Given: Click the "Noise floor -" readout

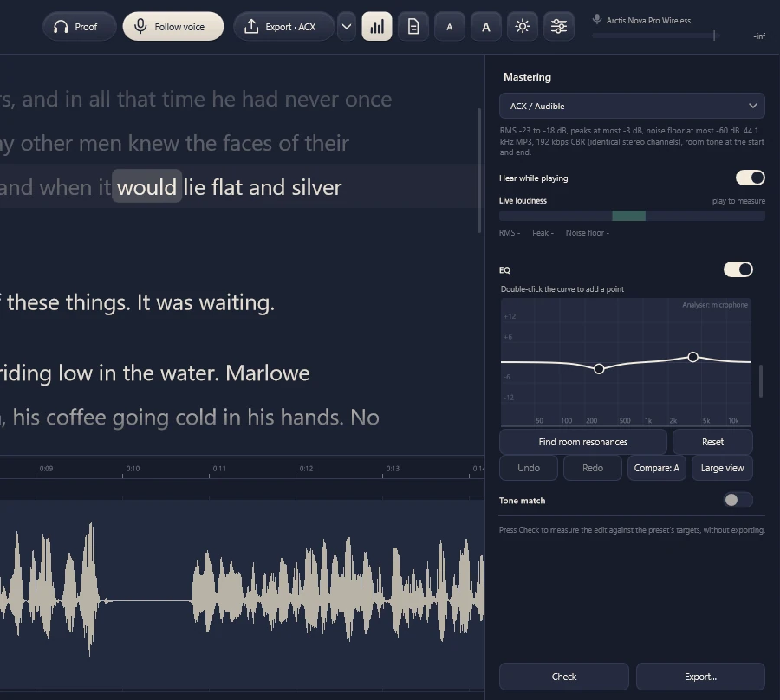Looking at the screenshot, I should point(587,233).
